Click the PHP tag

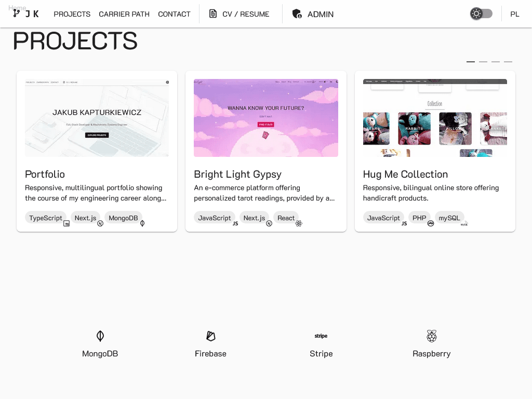click(x=419, y=218)
